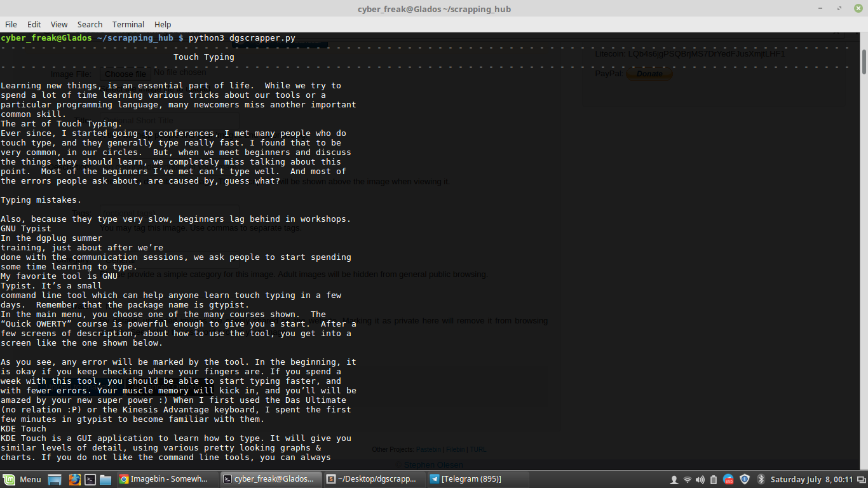Click the 'GNU Typist' line in output
Screen dimensions: 868x488
point(26,229)
